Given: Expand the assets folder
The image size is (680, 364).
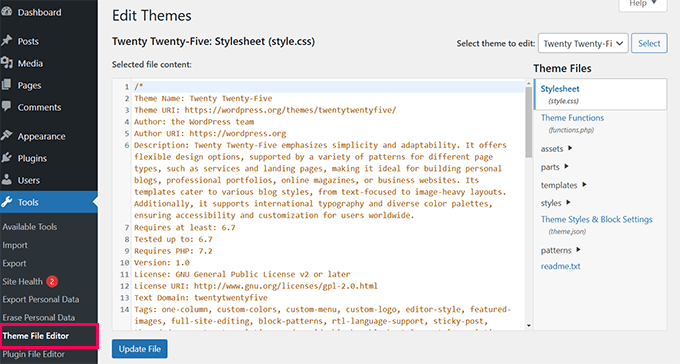Looking at the screenshot, I should [556, 149].
